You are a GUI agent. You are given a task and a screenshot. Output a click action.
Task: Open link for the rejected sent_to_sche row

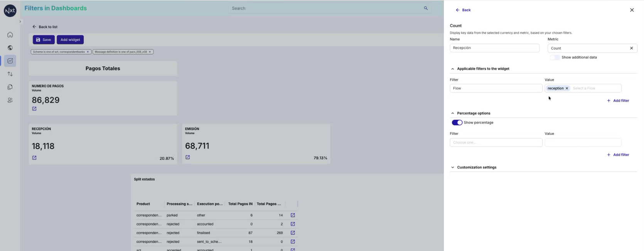[293, 242]
